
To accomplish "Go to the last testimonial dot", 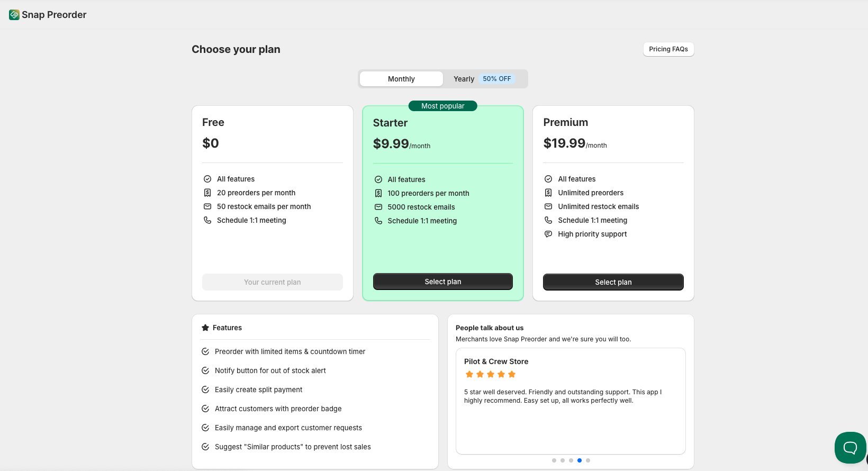I will pyautogui.click(x=588, y=460).
